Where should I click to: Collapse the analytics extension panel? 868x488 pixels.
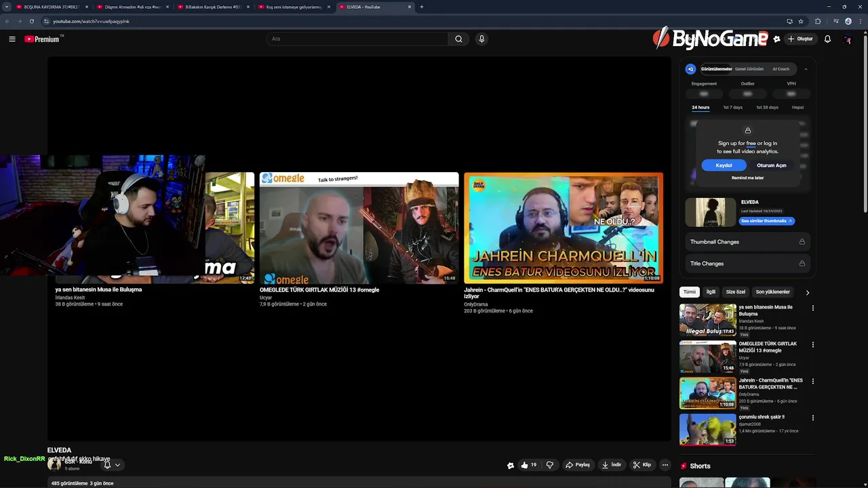tap(806, 69)
